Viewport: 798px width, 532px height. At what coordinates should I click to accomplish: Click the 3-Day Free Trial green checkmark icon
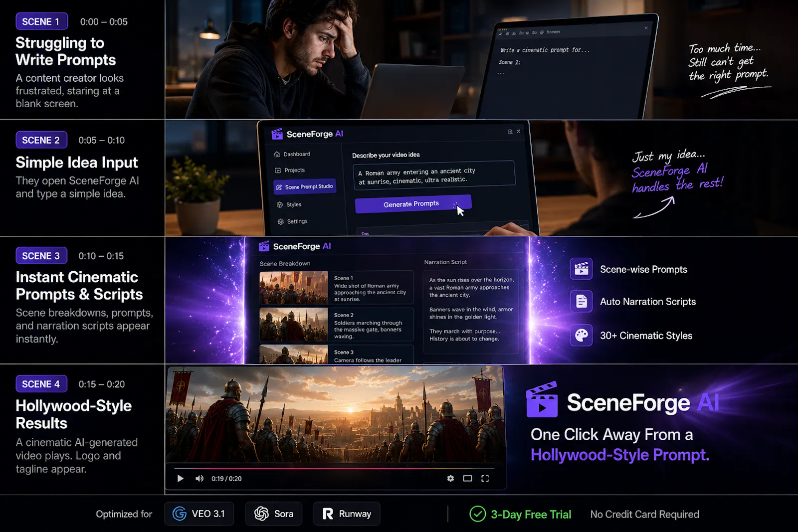(x=478, y=514)
